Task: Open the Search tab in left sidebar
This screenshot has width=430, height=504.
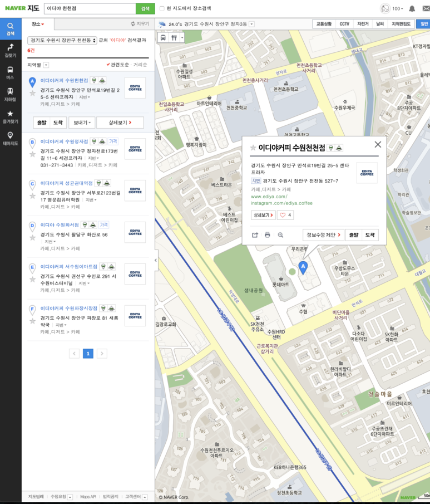Action: click(x=10, y=28)
